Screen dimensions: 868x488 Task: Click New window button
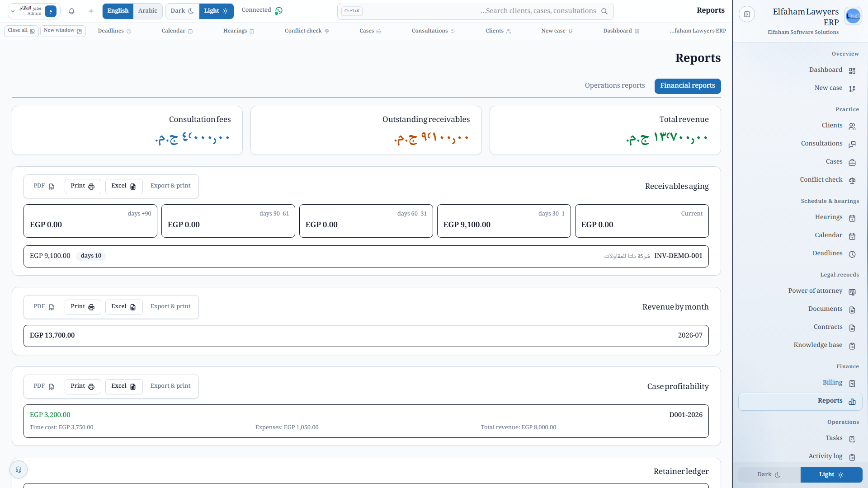point(63,31)
